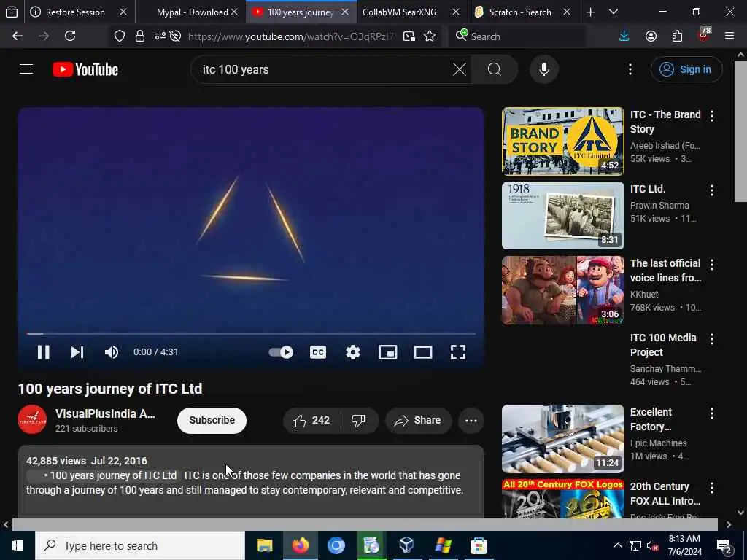
Task: Expand the video description box
Action: 251,481
